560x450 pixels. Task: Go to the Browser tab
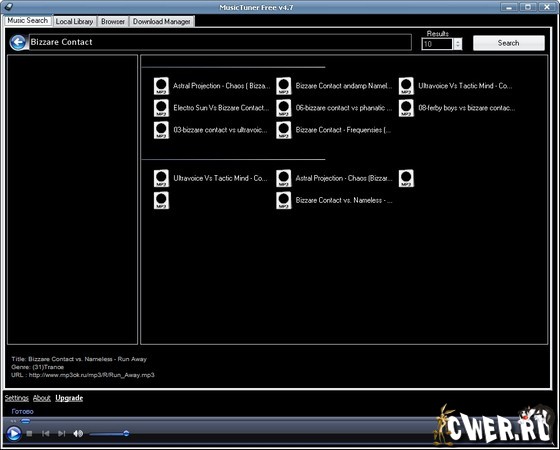pos(113,21)
